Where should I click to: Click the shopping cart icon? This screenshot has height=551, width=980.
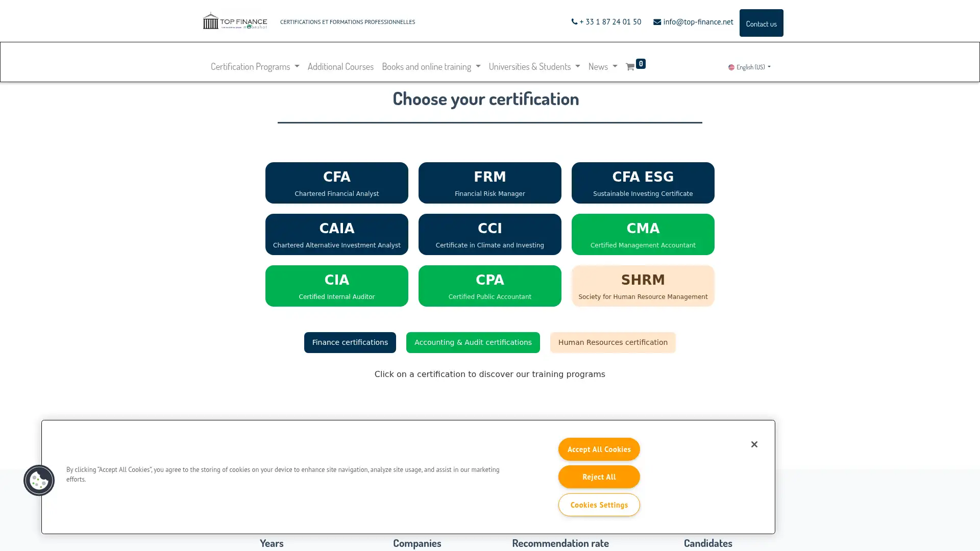(631, 66)
